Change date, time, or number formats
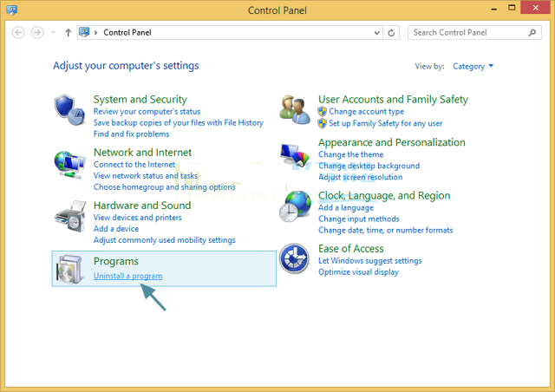Image resolution: width=555 pixels, height=392 pixels. 385,231
